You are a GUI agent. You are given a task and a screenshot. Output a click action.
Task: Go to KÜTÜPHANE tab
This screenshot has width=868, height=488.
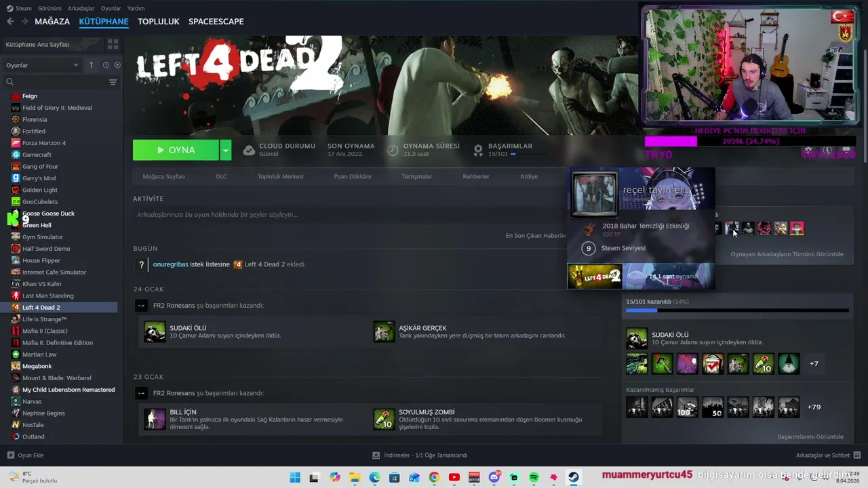(x=104, y=22)
